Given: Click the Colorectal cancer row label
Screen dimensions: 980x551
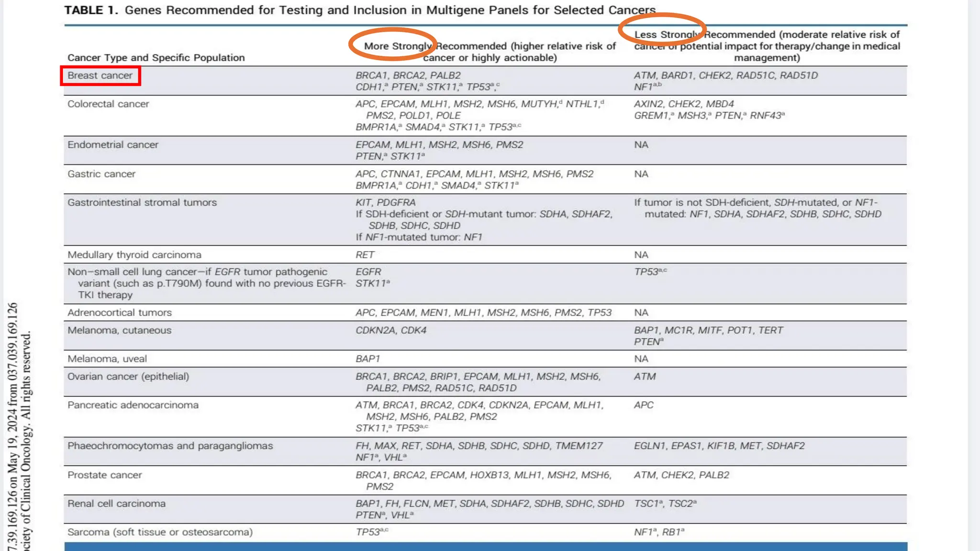Looking at the screenshot, I should tap(108, 104).
